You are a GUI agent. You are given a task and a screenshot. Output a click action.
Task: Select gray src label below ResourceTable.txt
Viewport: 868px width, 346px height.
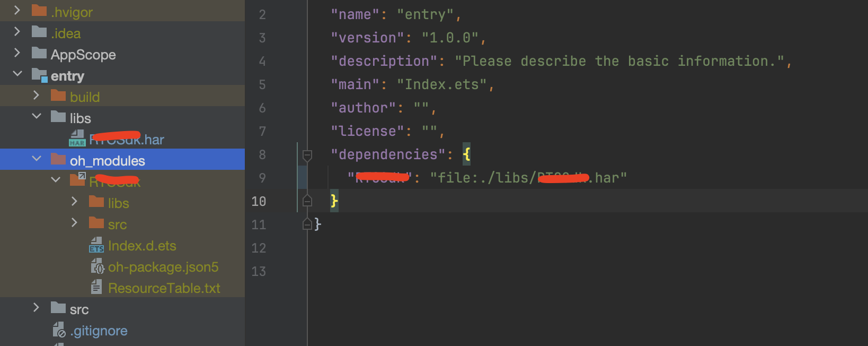(x=79, y=310)
